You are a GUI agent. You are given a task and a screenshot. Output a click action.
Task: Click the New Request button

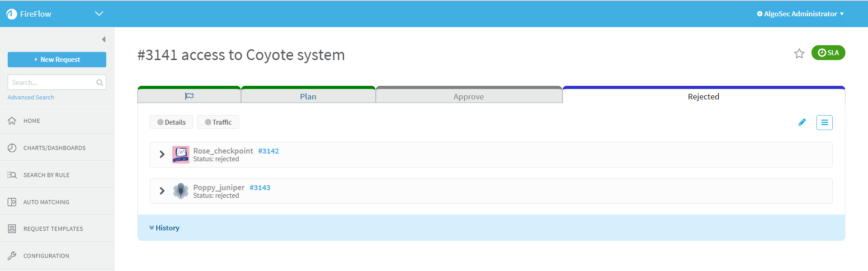[57, 60]
